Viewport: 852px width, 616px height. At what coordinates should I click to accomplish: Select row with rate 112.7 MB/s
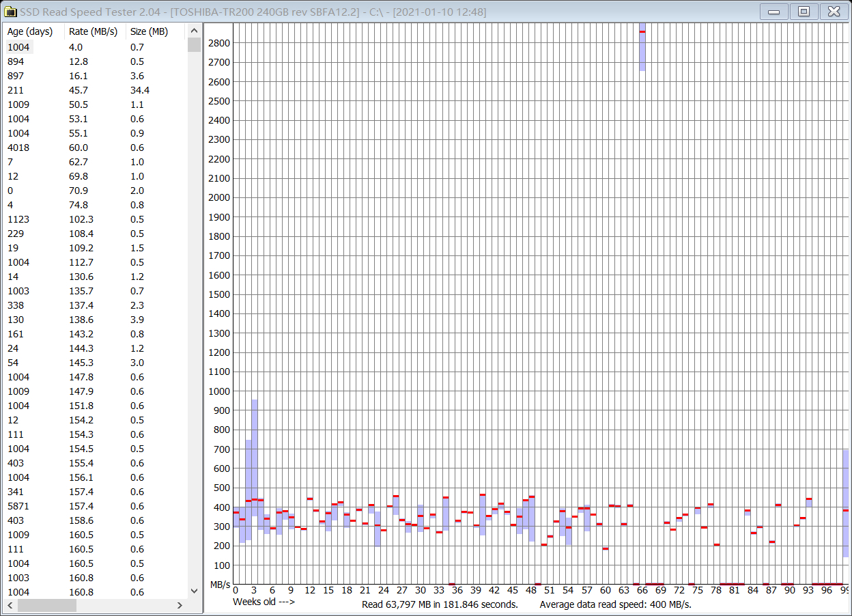coord(96,262)
